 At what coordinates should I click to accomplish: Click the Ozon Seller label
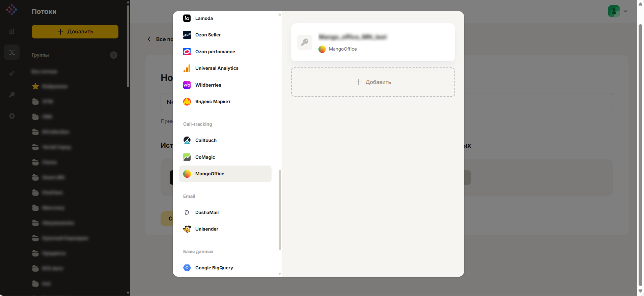[208, 35]
